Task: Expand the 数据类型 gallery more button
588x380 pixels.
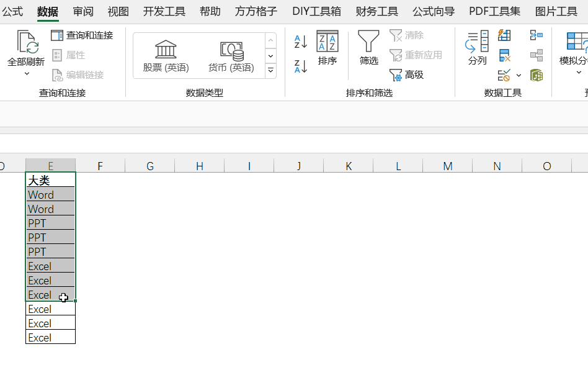Action: pos(271,71)
